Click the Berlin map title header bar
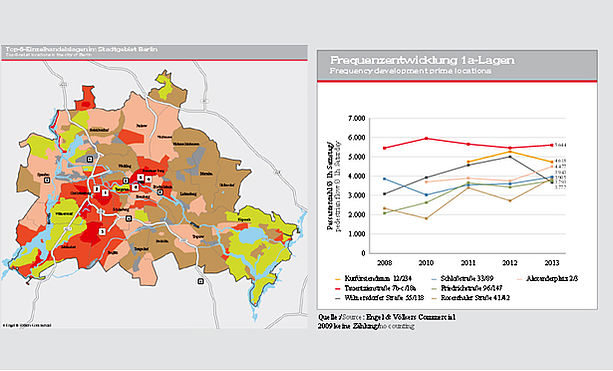 click(x=154, y=52)
